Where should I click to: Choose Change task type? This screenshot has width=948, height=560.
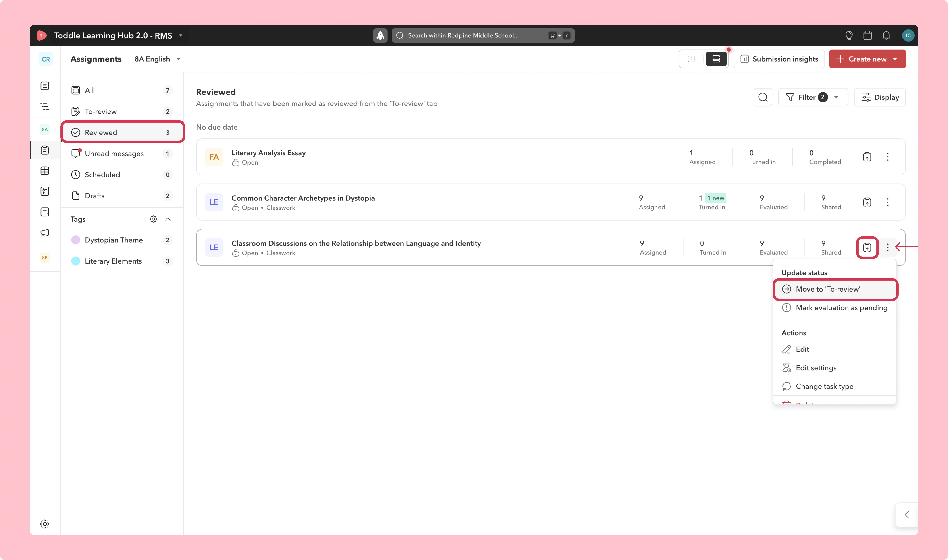(x=835, y=386)
